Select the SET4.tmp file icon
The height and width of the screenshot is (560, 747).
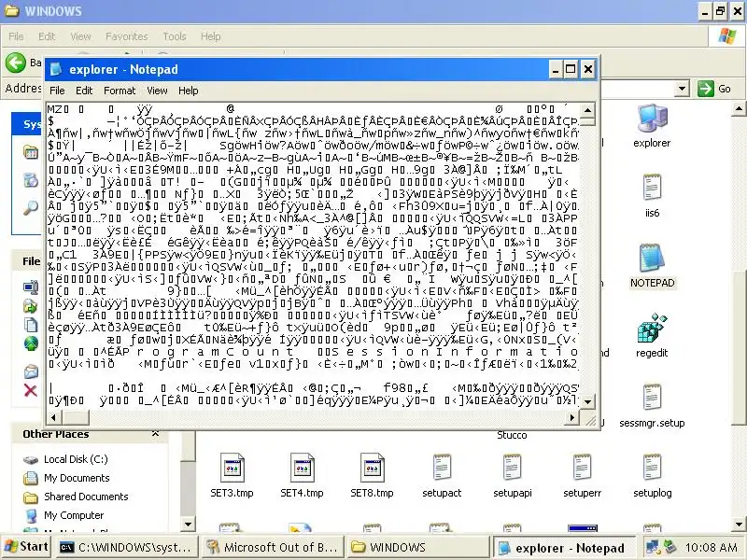tap(302, 468)
